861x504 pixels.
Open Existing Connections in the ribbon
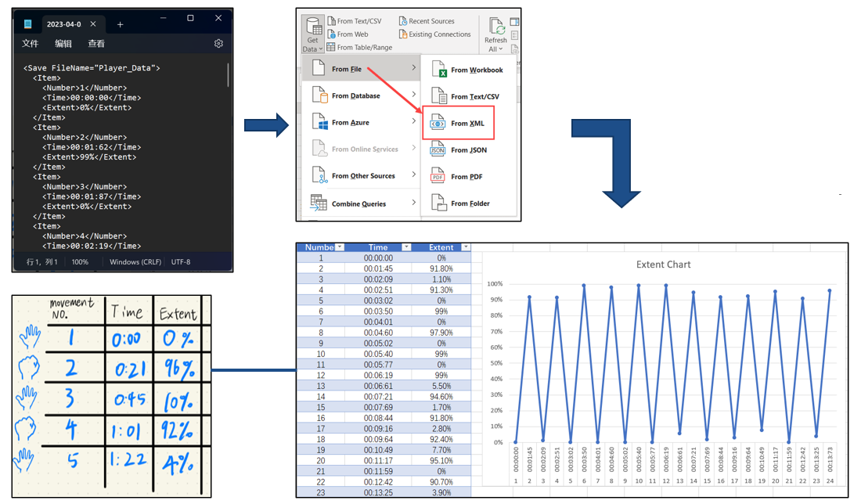tap(434, 34)
